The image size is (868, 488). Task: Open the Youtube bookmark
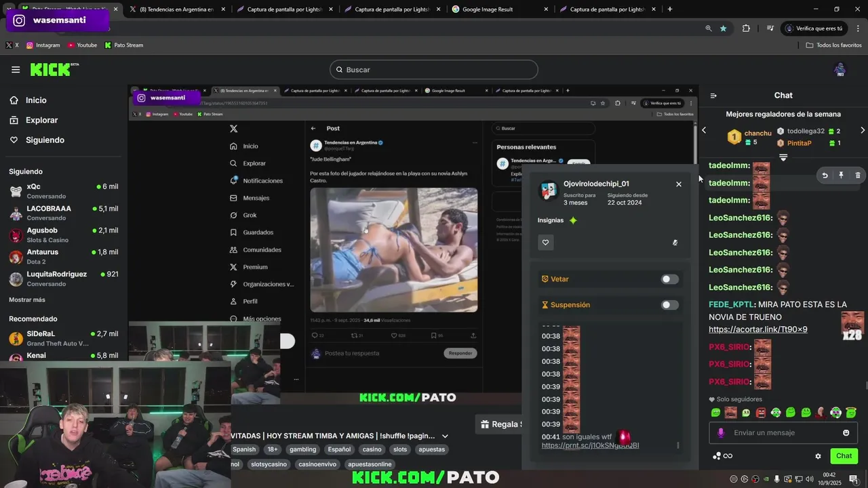[82, 45]
